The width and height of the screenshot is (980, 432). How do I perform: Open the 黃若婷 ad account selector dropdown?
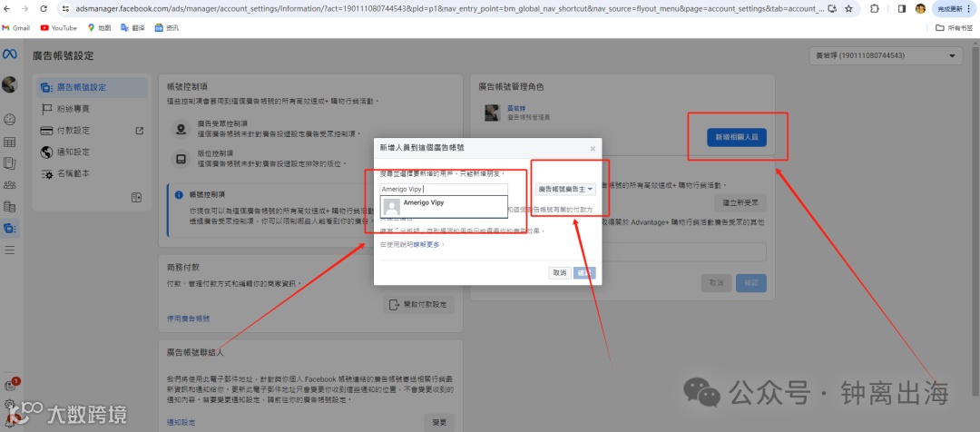pyautogui.click(x=885, y=55)
